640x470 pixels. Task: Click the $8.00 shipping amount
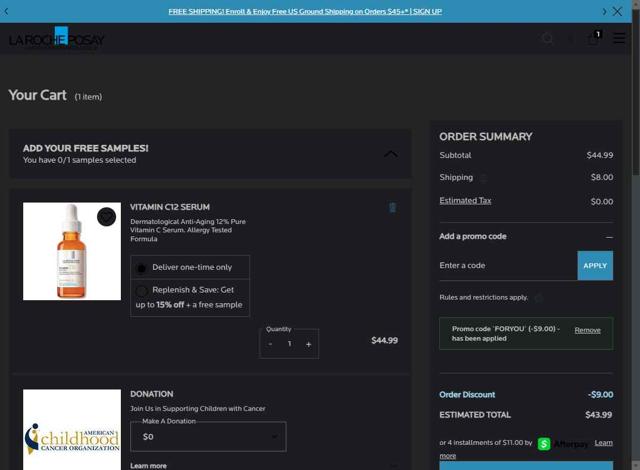(x=602, y=177)
